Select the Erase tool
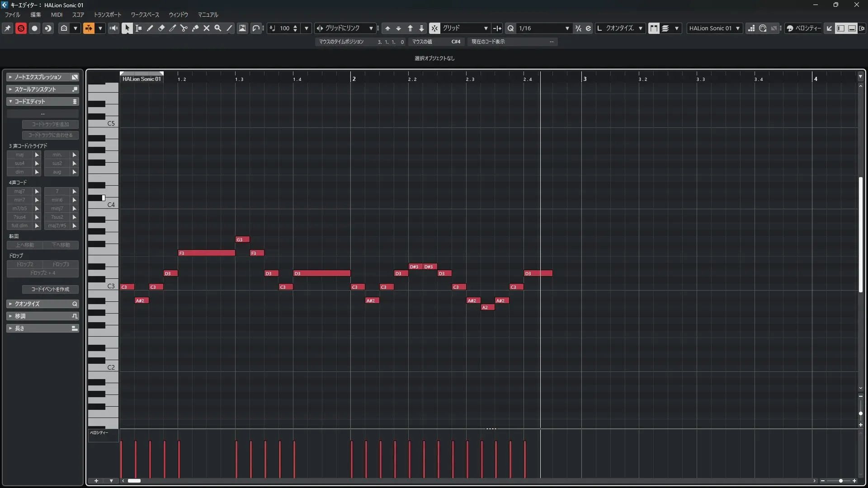This screenshot has height=488, width=868. 161,28
